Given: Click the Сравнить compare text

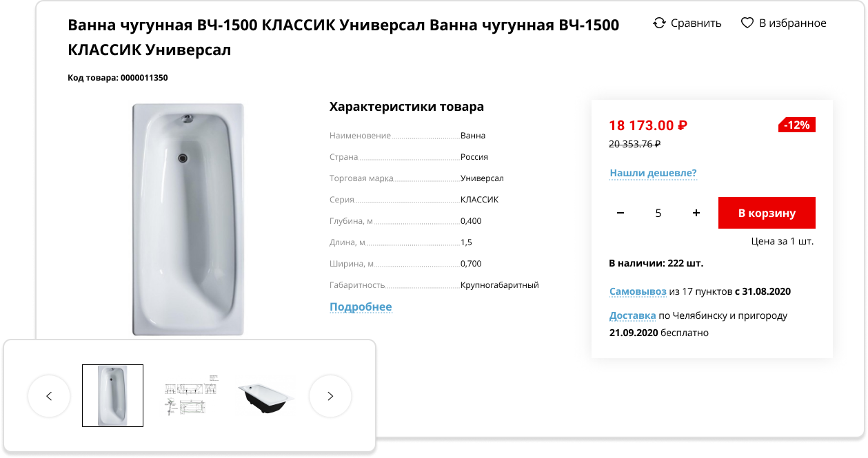Looking at the screenshot, I should (696, 23).
